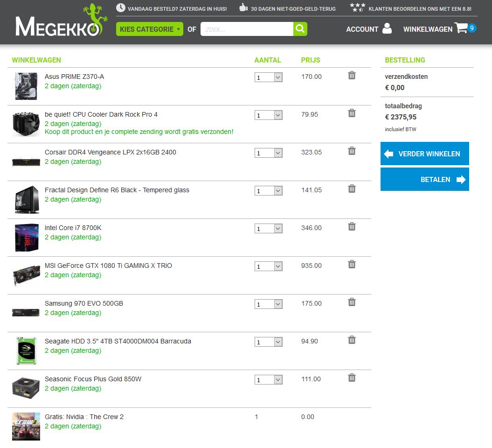Image resolution: width=492 pixels, height=448 pixels.
Task: Click the clock icon beside delivery notice
Action: pos(120,8)
